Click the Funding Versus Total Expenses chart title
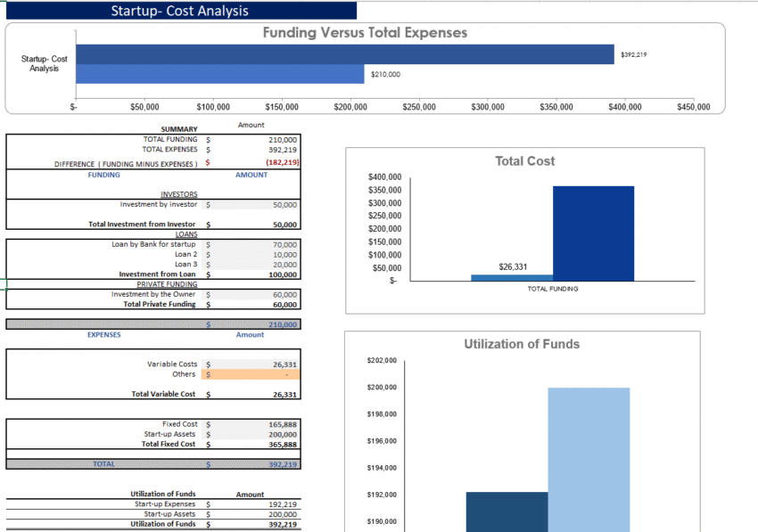 pyautogui.click(x=364, y=33)
